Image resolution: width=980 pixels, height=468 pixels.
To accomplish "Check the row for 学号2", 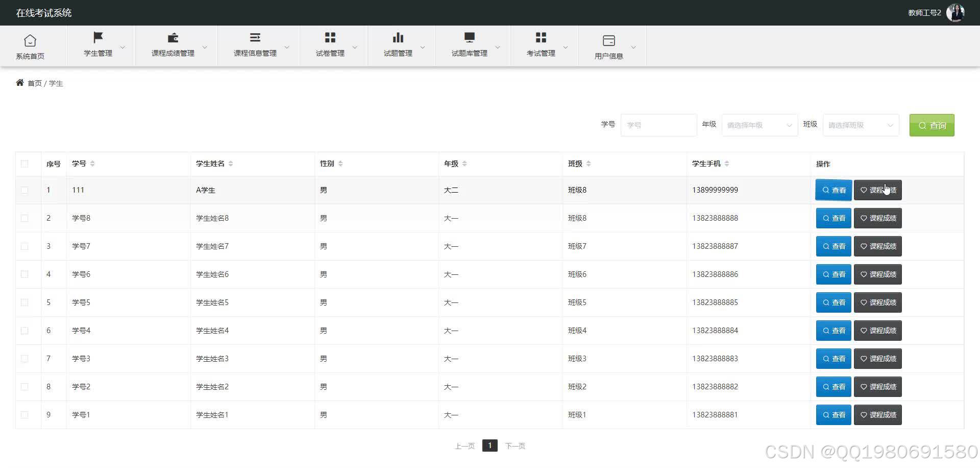I will tap(24, 387).
